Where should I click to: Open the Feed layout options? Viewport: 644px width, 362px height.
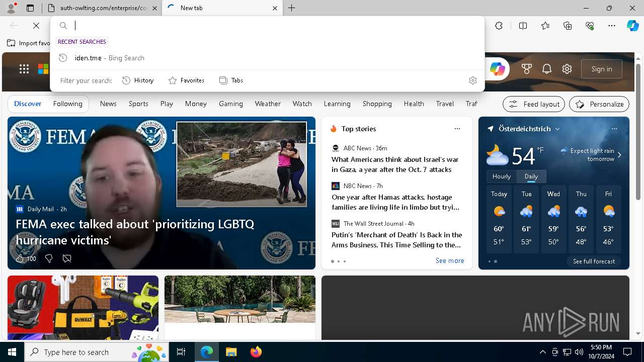point(534,104)
